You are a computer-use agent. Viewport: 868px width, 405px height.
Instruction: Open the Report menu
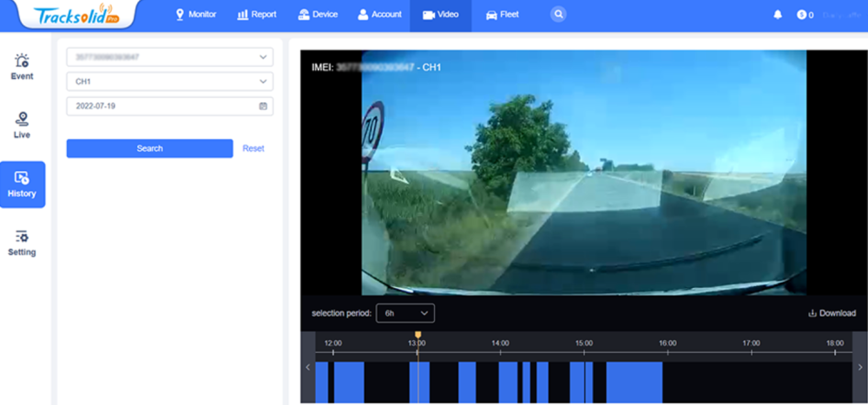coord(257,15)
